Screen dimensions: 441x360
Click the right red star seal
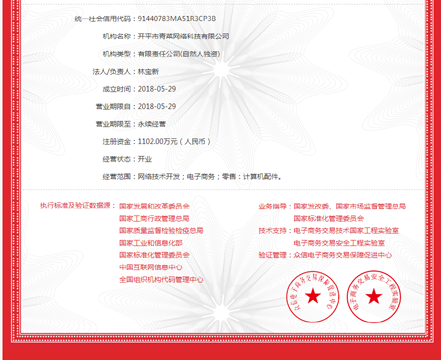click(x=374, y=296)
